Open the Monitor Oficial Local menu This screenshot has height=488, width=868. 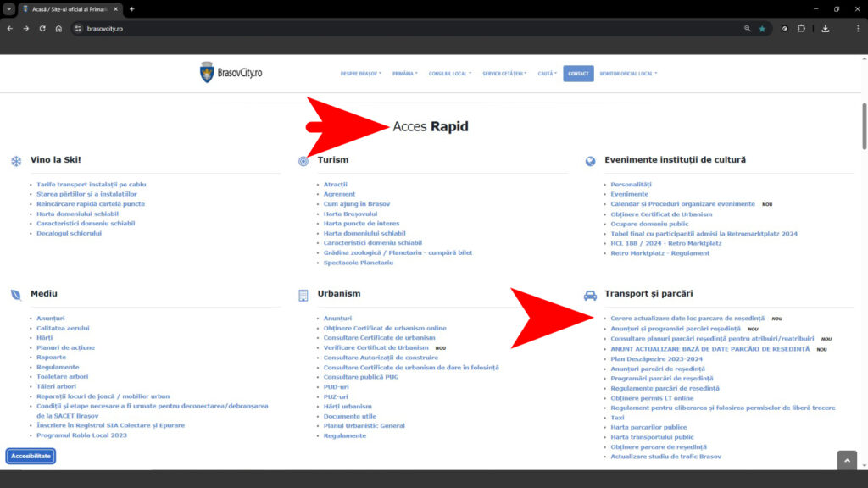coord(628,74)
